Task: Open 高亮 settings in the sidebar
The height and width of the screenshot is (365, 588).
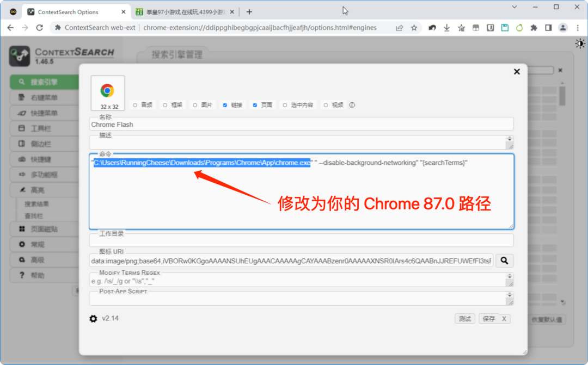Action: click(x=44, y=190)
